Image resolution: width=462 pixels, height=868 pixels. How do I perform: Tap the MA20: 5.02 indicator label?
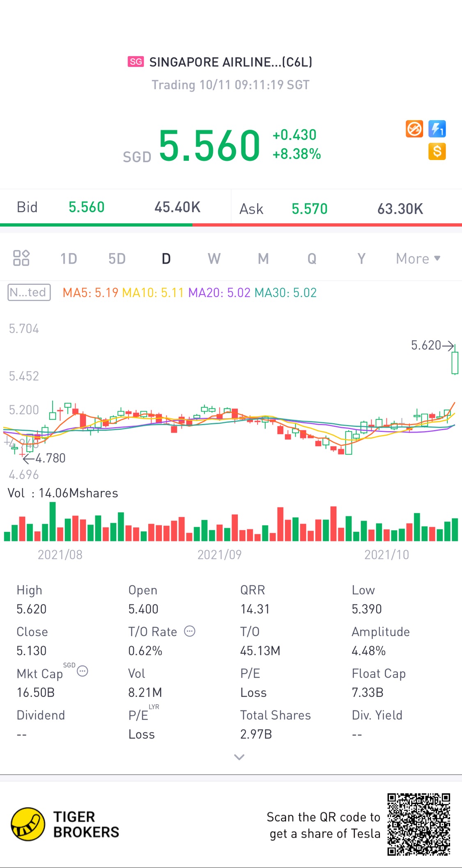point(219,293)
